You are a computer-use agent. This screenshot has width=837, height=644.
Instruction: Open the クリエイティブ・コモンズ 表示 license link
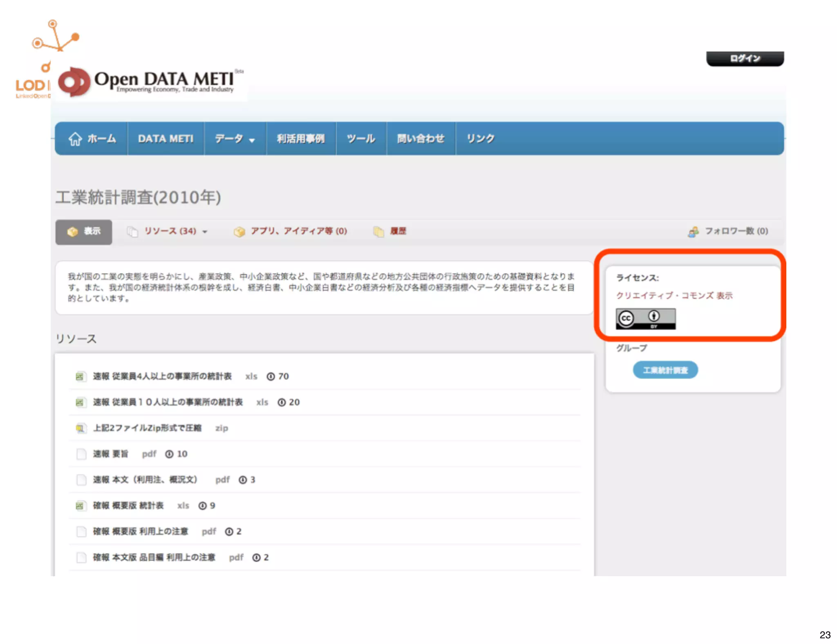674,295
